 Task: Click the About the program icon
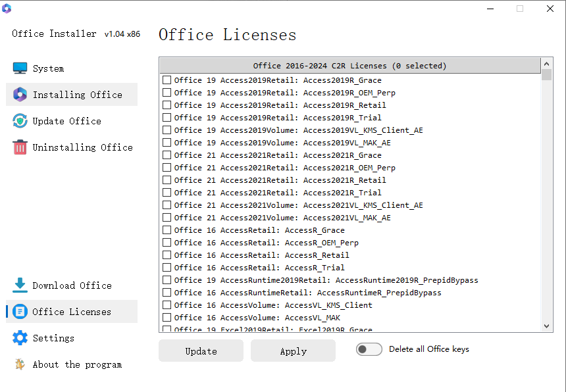point(18,364)
